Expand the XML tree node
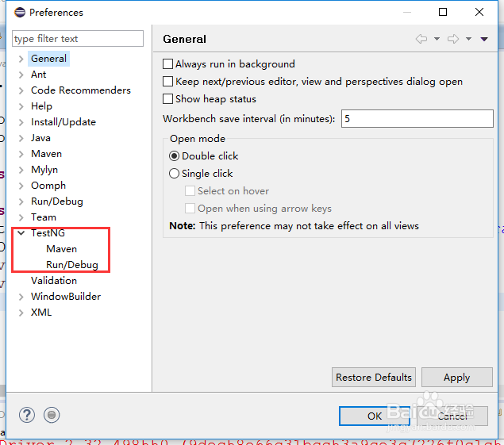The height and width of the screenshot is (445, 504). pos(21,313)
